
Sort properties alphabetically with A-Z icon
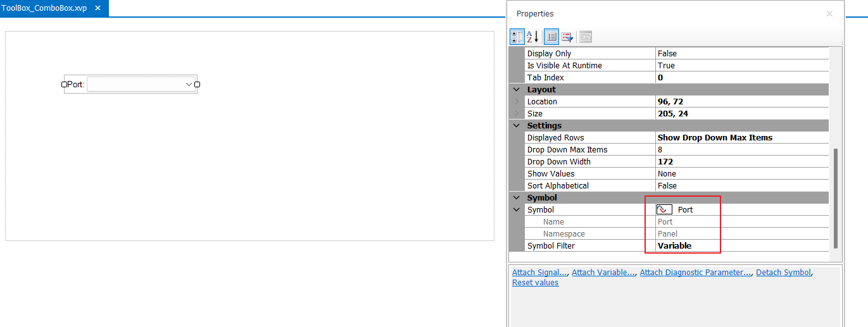tap(533, 37)
